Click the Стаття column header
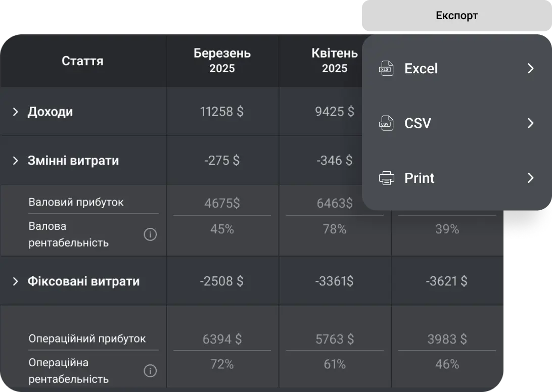Screen dimensions: 552x392 [82, 61]
